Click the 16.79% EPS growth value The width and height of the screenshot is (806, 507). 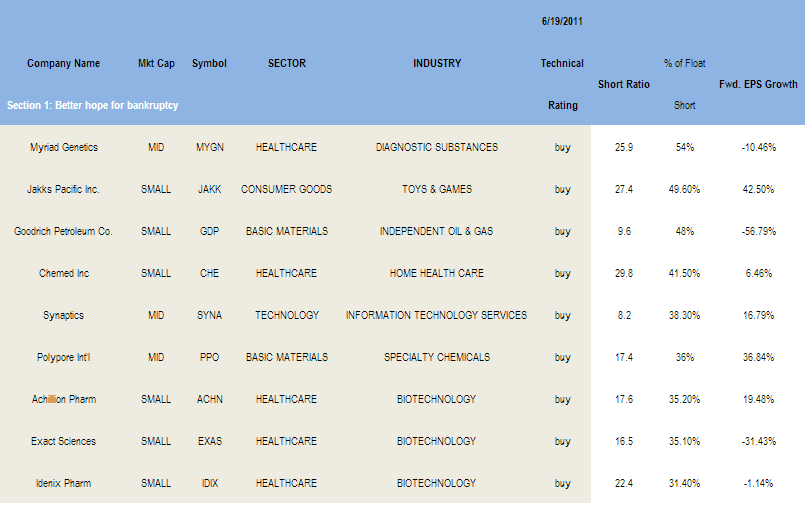[758, 315]
